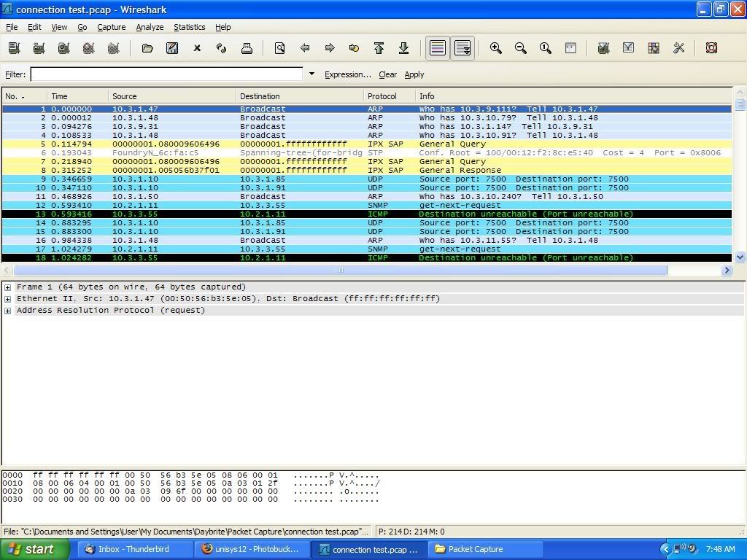Open the Edit menu
The width and height of the screenshot is (747, 560).
34,27
